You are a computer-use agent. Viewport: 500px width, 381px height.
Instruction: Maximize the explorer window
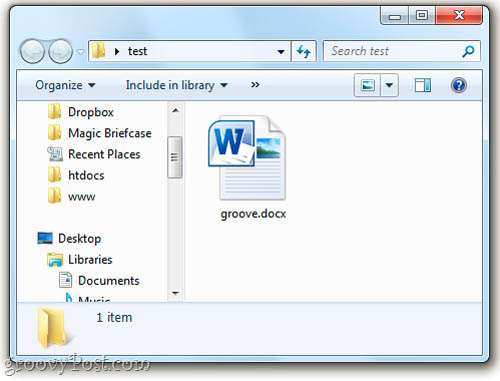click(422, 15)
